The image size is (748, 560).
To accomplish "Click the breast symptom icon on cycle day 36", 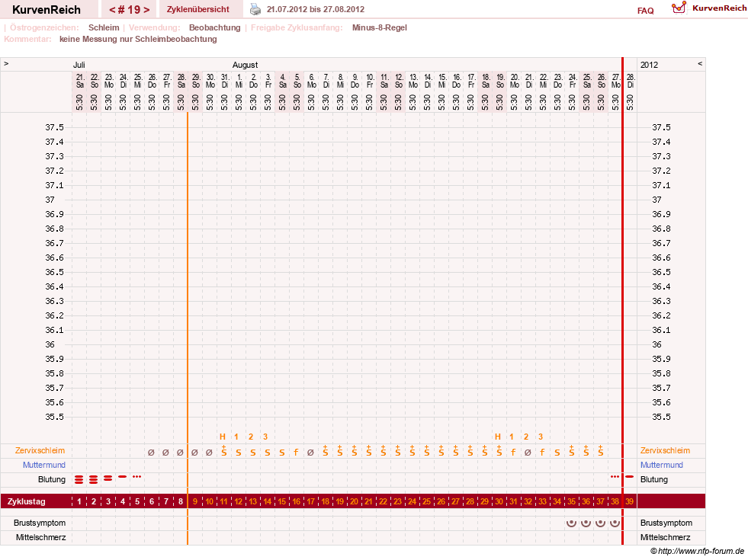I will [x=586, y=523].
